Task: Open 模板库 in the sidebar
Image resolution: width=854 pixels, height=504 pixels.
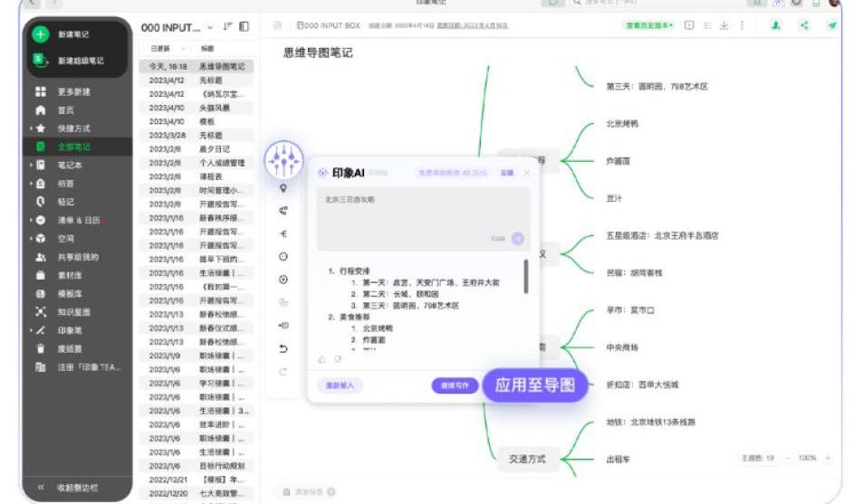Action: click(x=70, y=293)
